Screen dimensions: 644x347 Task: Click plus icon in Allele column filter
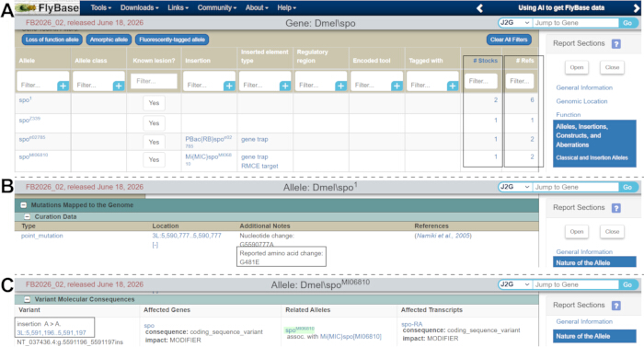[x=63, y=86]
